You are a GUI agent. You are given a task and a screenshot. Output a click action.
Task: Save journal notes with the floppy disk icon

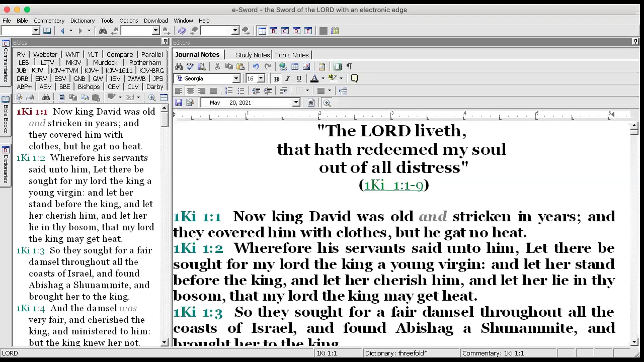pos(178,102)
